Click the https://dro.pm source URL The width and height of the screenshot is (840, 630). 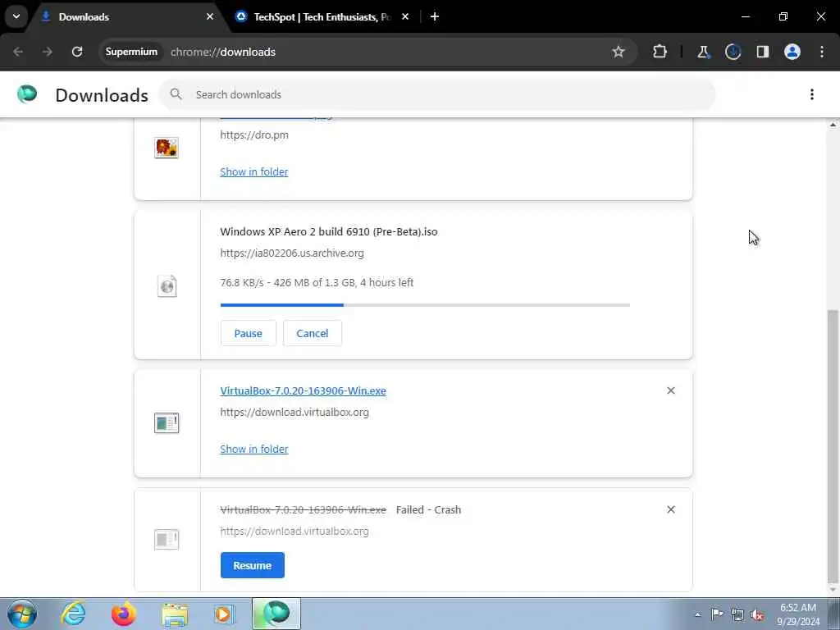(x=254, y=135)
